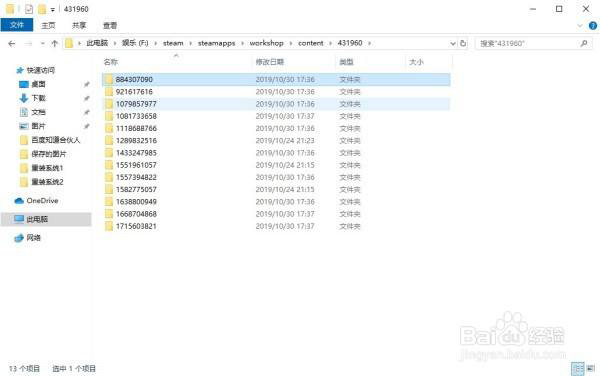Click the search box for 431960
Screen dimensions: 600x376
point(528,44)
